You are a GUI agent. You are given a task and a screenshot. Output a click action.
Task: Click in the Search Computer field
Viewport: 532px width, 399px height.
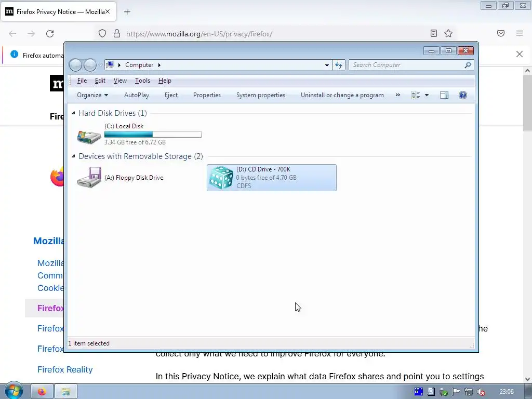point(407,65)
